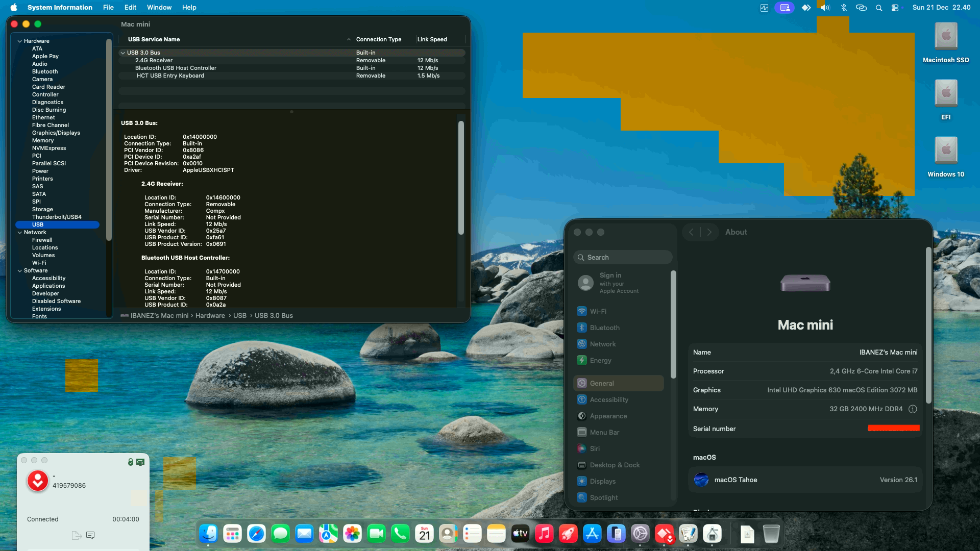Select Bluetooth in the Hardware list

(x=45, y=72)
